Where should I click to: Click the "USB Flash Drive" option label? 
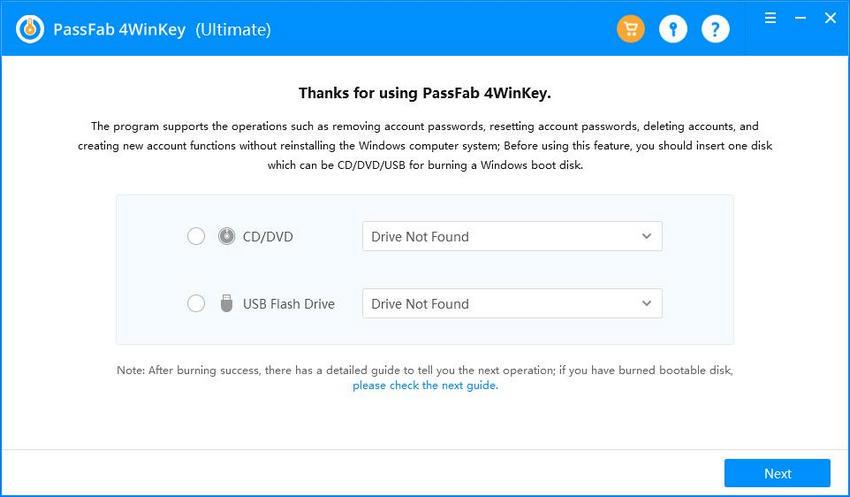[289, 304]
